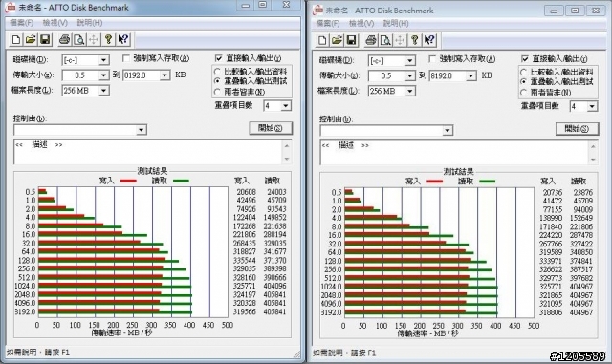Toggle 強制寫入存取 checkbox in left window
Screen dimensions: 612x364
(126, 58)
